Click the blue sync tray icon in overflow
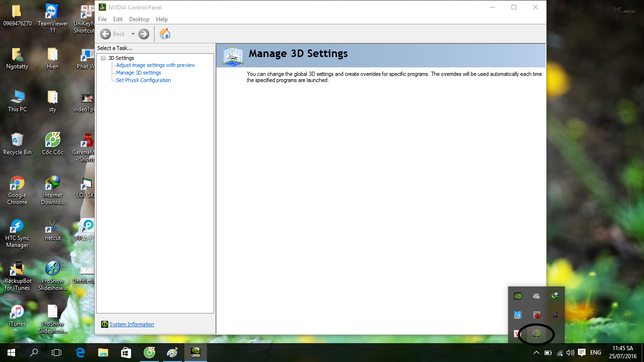 pyautogui.click(x=517, y=315)
